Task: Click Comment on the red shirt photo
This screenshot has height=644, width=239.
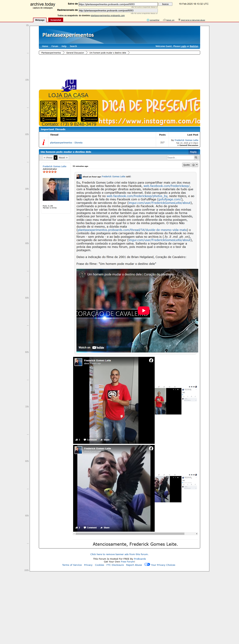Action: click(x=90, y=440)
